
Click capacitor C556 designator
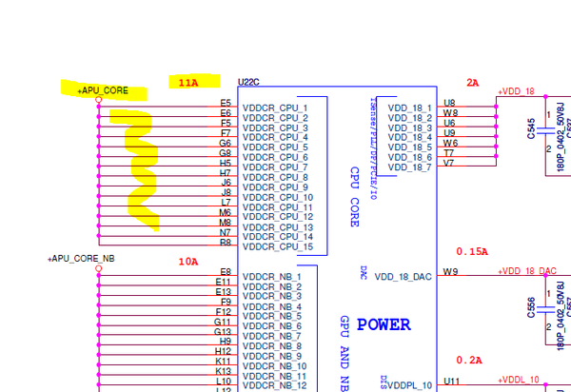tap(531, 307)
